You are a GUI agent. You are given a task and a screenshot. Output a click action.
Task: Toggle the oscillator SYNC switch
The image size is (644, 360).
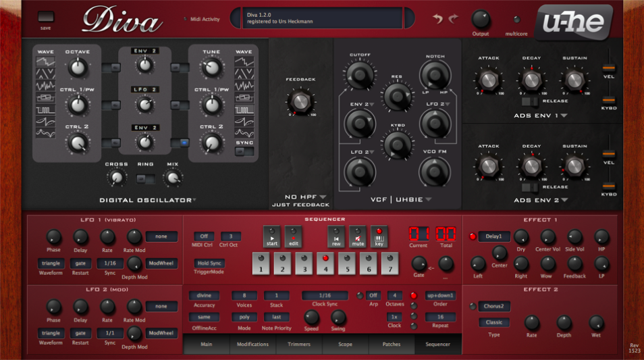point(244,152)
